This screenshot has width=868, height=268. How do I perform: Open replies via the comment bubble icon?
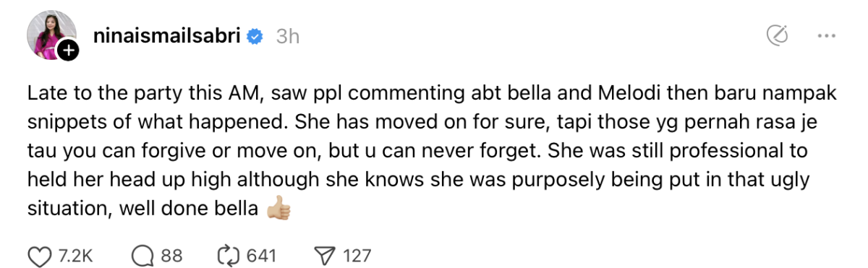click(x=141, y=255)
